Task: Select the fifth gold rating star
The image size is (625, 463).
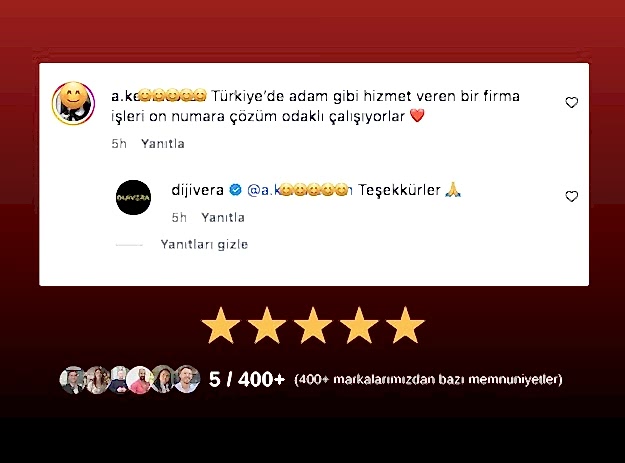Action: (x=405, y=325)
